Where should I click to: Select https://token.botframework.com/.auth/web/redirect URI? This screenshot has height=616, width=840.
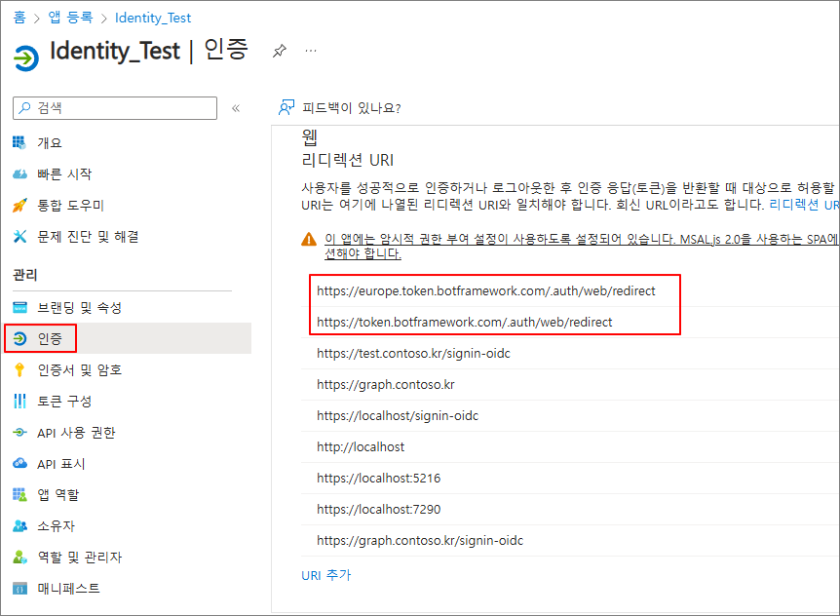point(465,322)
